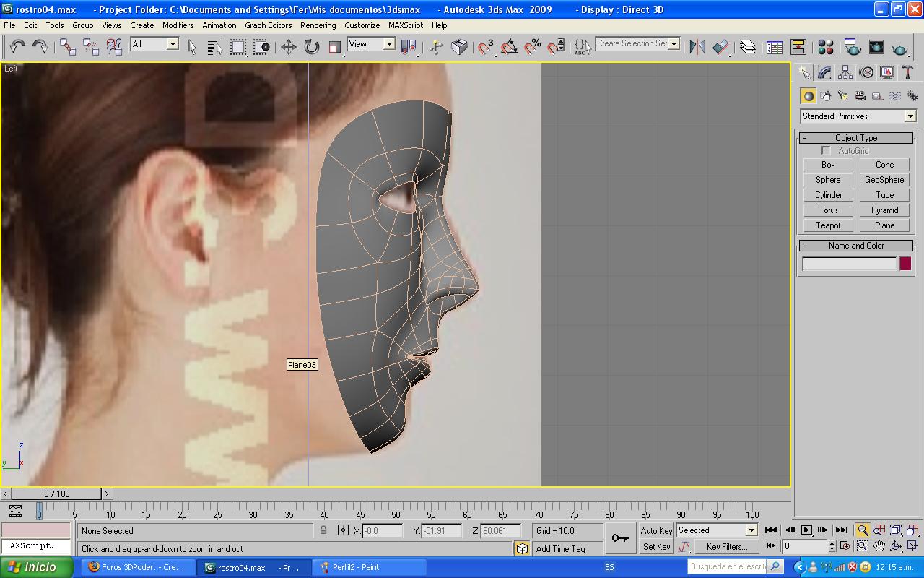The image size is (924, 578).
Task: Collapse the Name and Color rollout
Action: pos(856,246)
